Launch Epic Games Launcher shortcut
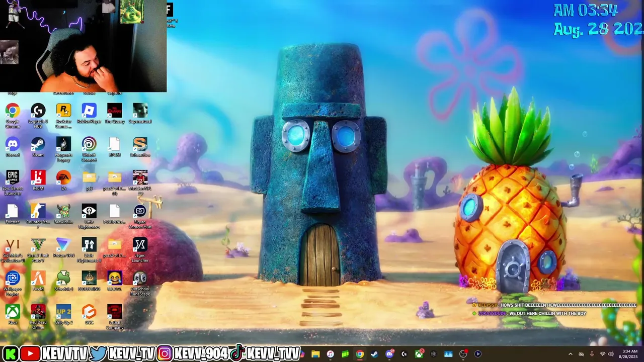 (x=13, y=183)
